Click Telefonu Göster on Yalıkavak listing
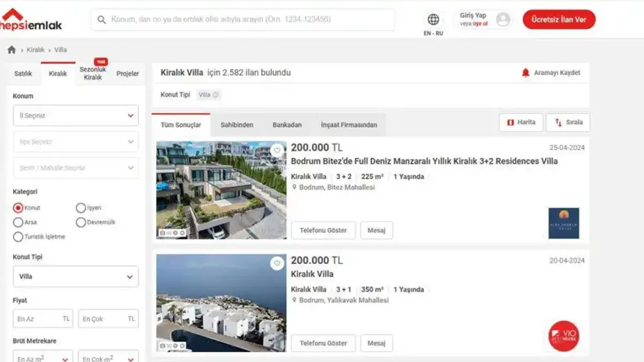The height and width of the screenshot is (362, 644). point(323,343)
